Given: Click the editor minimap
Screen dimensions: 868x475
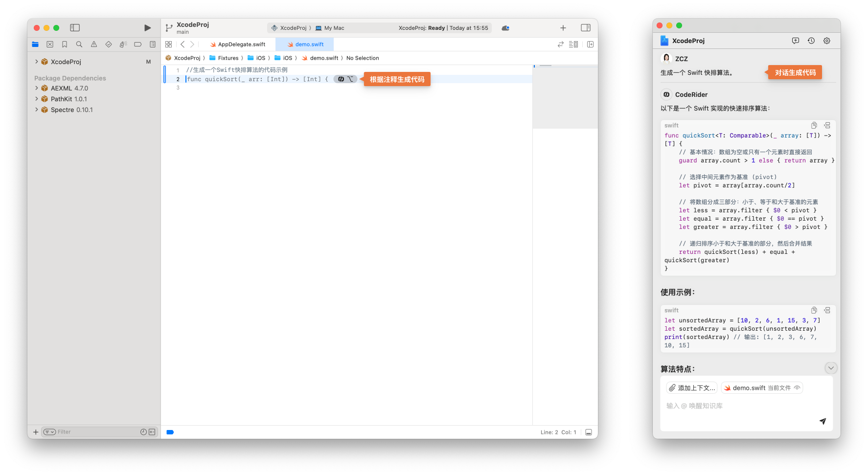Looking at the screenshot, I should click(565, 97).
